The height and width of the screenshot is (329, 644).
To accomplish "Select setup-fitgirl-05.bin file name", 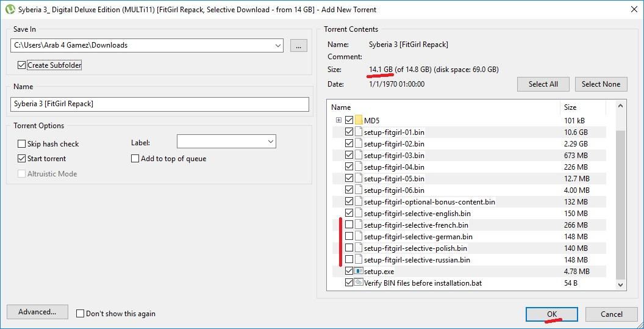I will click(395, 178).
